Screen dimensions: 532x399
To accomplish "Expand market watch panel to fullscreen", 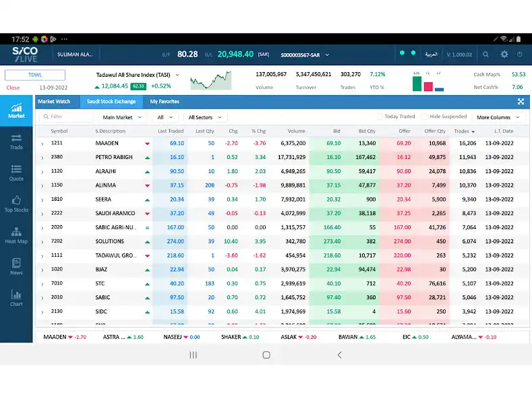I will tap(521, 102).
